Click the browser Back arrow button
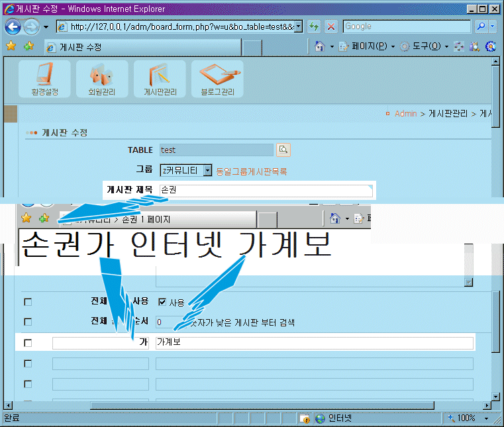 [13, 26]
